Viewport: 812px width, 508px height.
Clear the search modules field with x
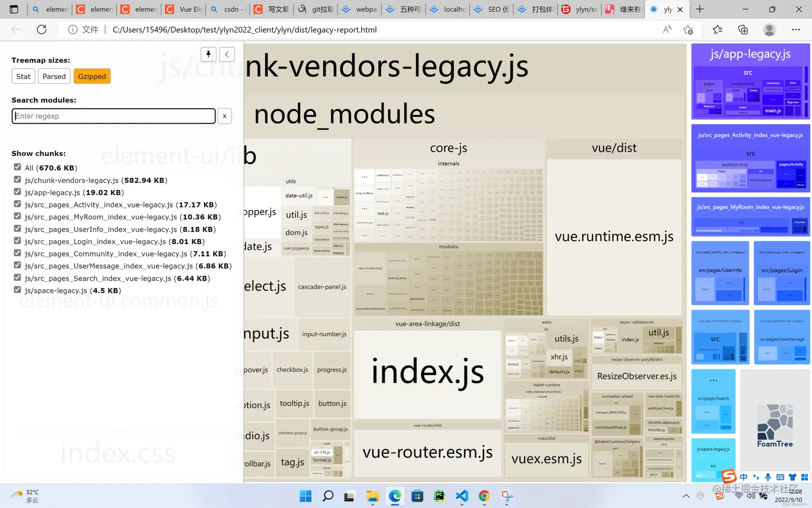click(224, 116)
